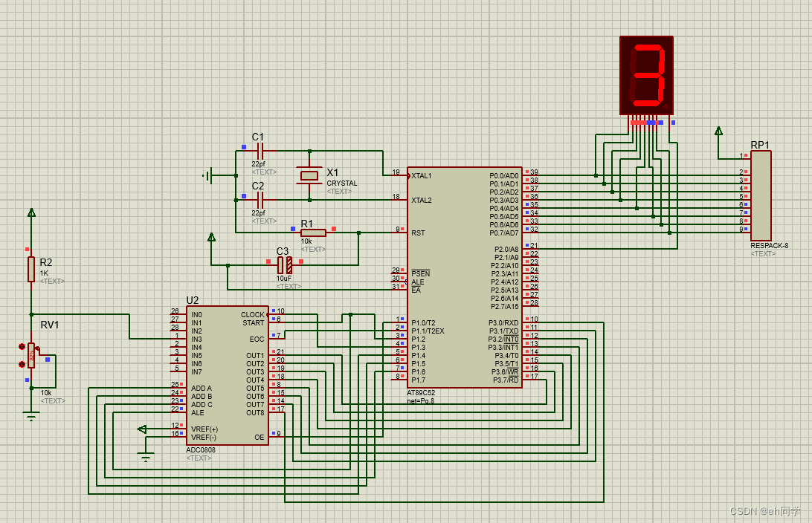Click RV1's lower red adjustment dot

coord(22,364)
